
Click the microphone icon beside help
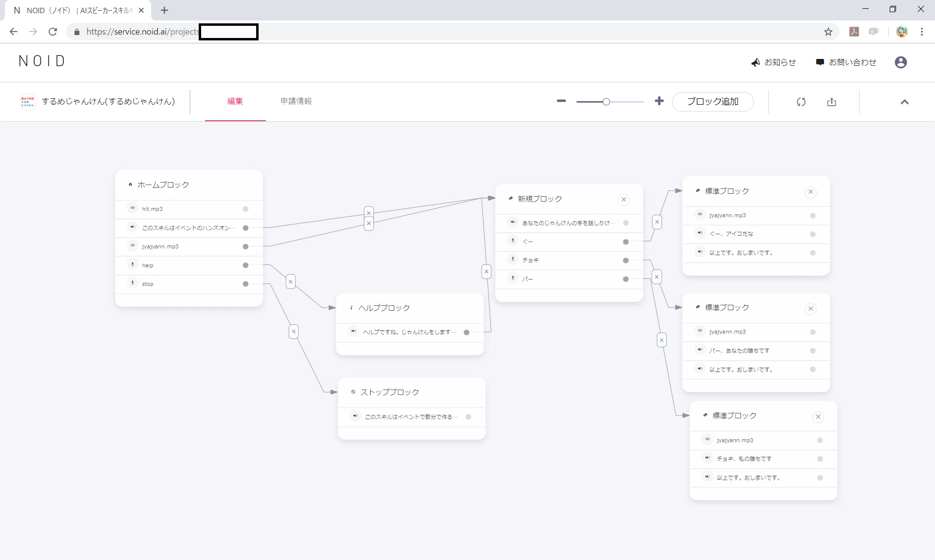132,264
